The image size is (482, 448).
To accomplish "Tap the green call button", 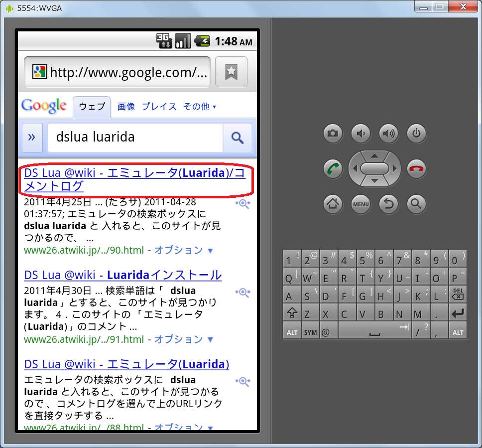I will (x=333, y=168).
